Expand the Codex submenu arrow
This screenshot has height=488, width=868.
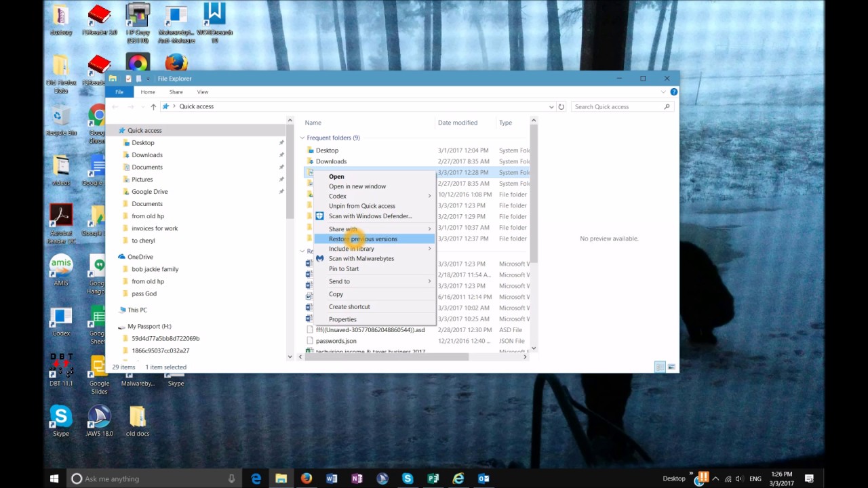(x=429, y=196)
